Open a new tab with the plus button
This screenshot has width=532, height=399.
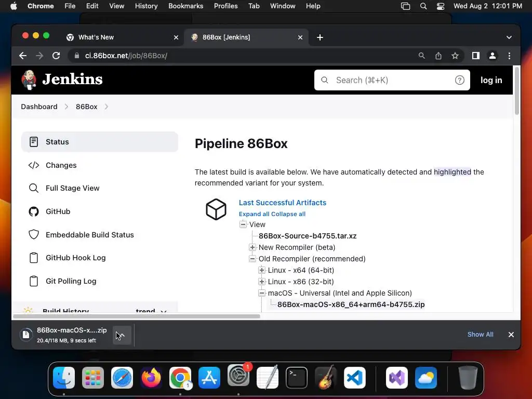(320, 37)
